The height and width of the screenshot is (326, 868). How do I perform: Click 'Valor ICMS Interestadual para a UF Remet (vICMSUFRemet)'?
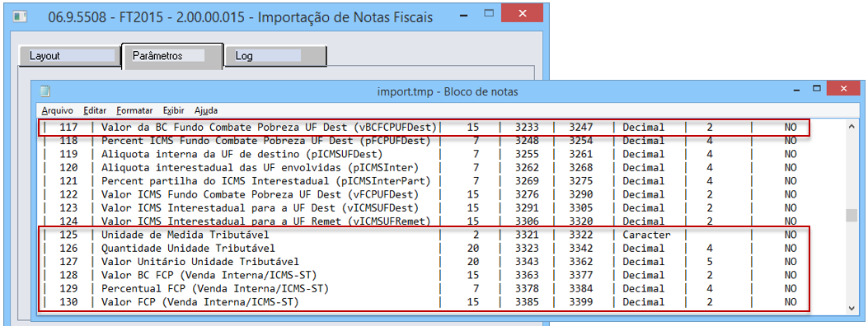coord(265,221)
